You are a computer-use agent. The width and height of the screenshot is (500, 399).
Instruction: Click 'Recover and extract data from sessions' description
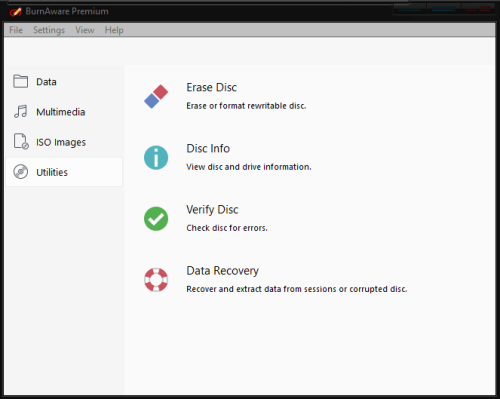coord(297,289)
